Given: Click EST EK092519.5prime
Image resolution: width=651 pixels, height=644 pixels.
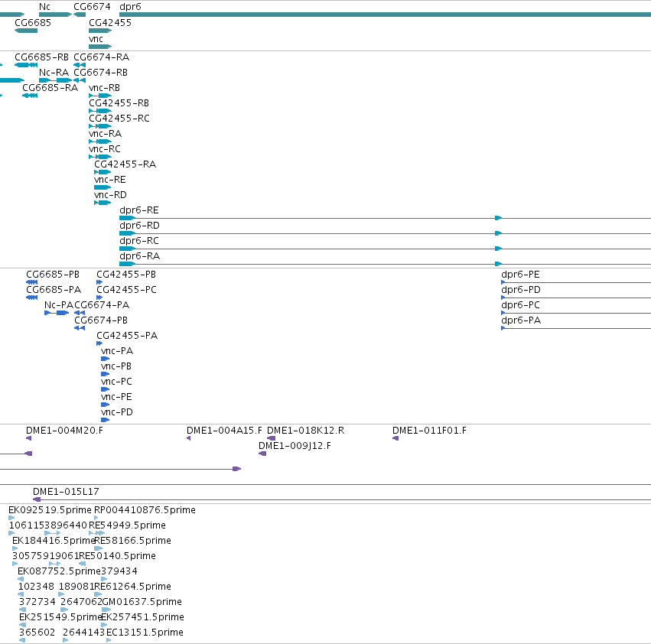Looking at the screenshot, I should 50,510.
